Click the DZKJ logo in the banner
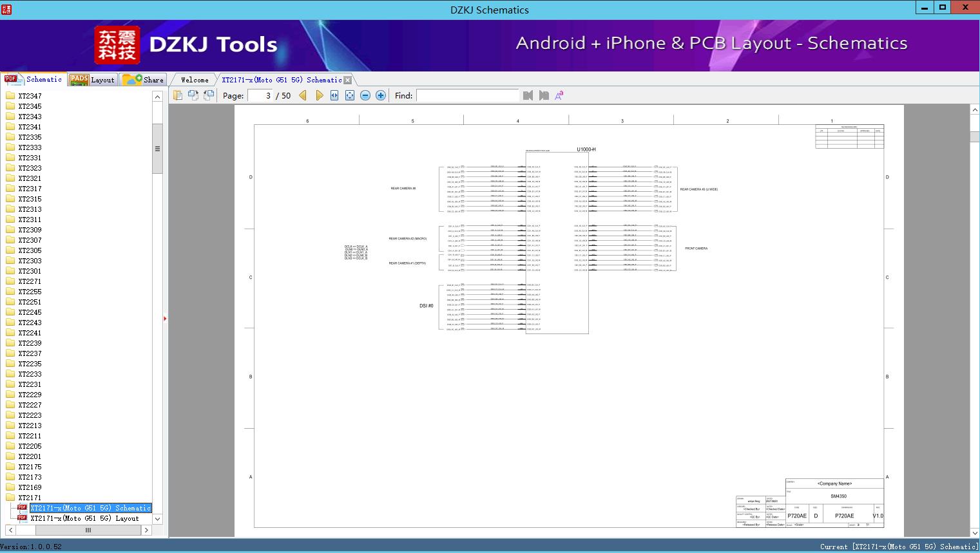The height and width of the screenshot is (553, 980). 117,45
